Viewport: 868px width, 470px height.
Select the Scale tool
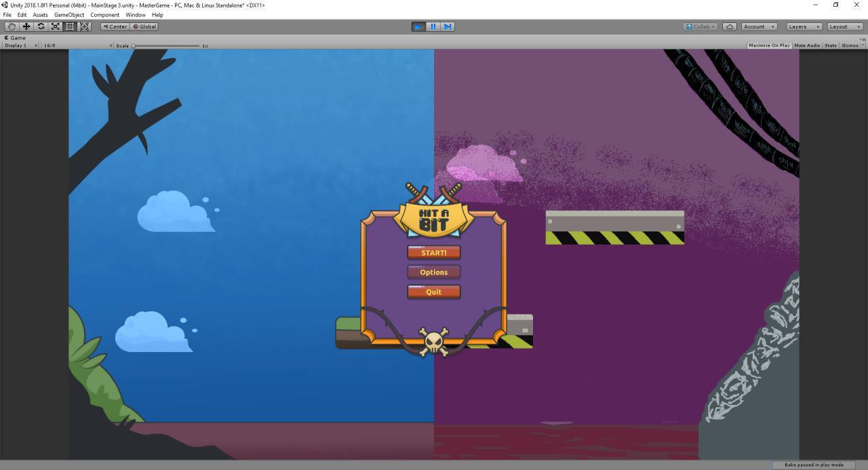point(56,26)
